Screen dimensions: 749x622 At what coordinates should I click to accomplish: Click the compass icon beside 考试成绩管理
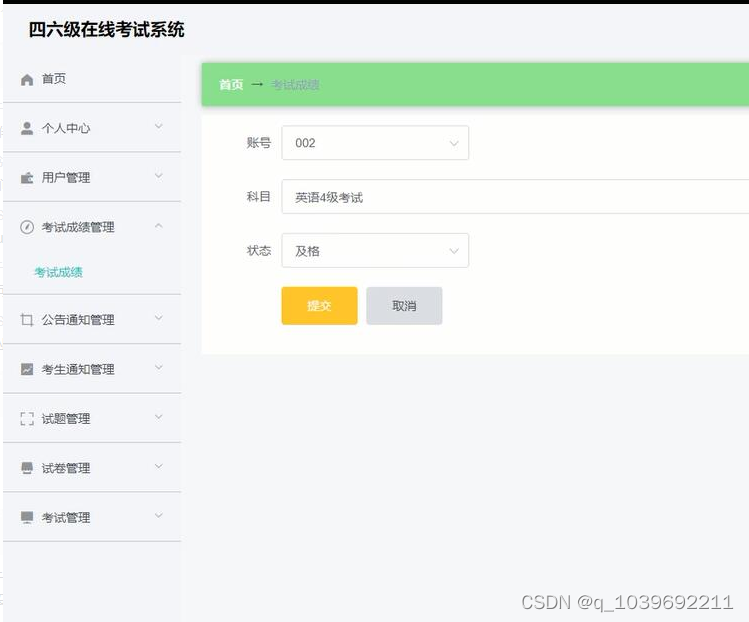pos(27,227)
